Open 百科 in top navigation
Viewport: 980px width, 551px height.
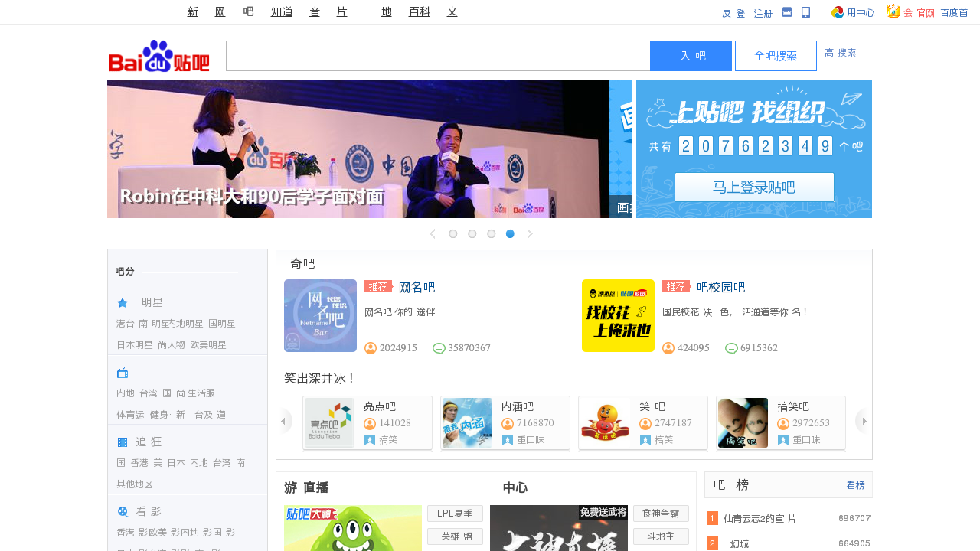pyautogui.click(x=420, y=11)
